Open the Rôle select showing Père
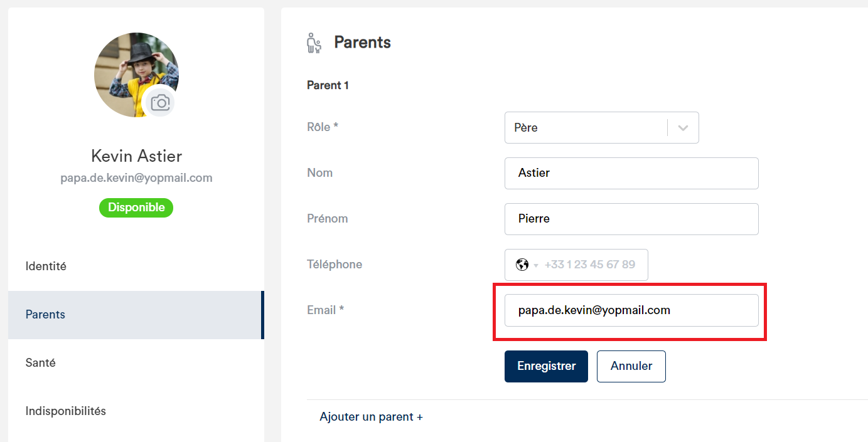Image resolution: width=868 pixels, height=442 pixels. [x=601, y=128]
